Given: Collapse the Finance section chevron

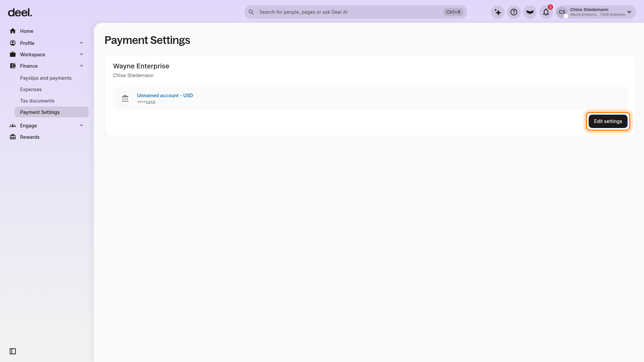Looking at the screenshot, I should 82,66.
